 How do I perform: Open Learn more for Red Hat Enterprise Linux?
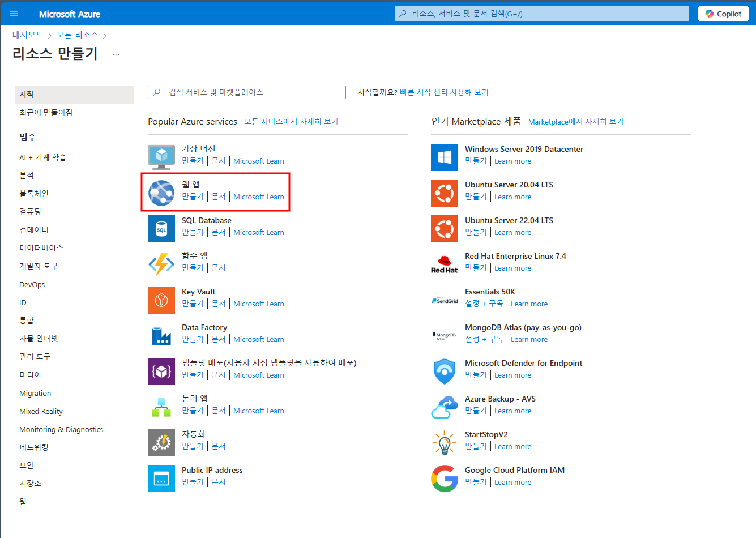click(513, 268)
